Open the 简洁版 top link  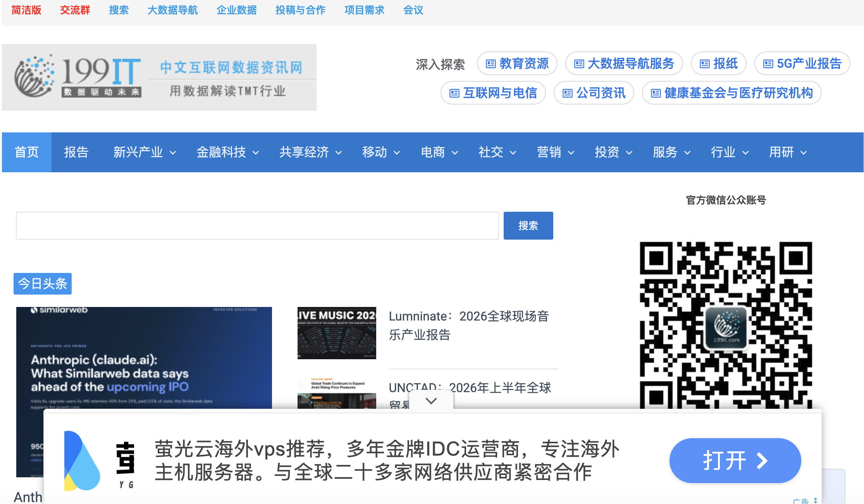(x=26, y=10)
